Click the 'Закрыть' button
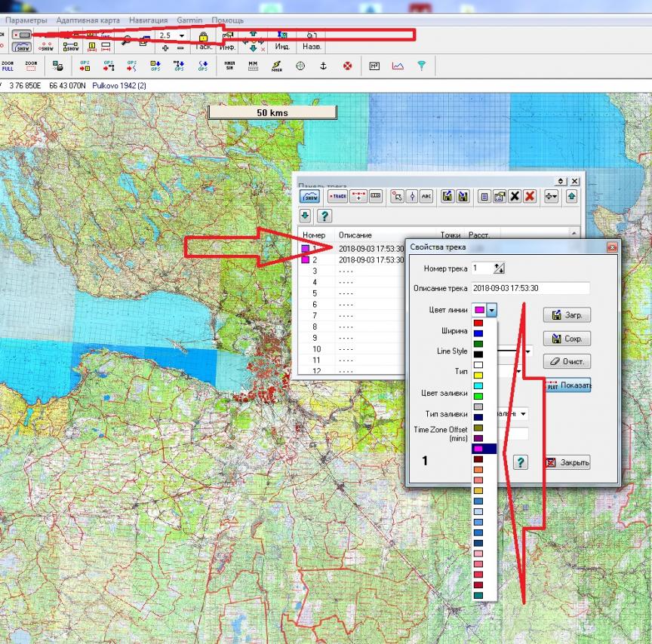This screenshot has width=652, height=644. [567, 462]
